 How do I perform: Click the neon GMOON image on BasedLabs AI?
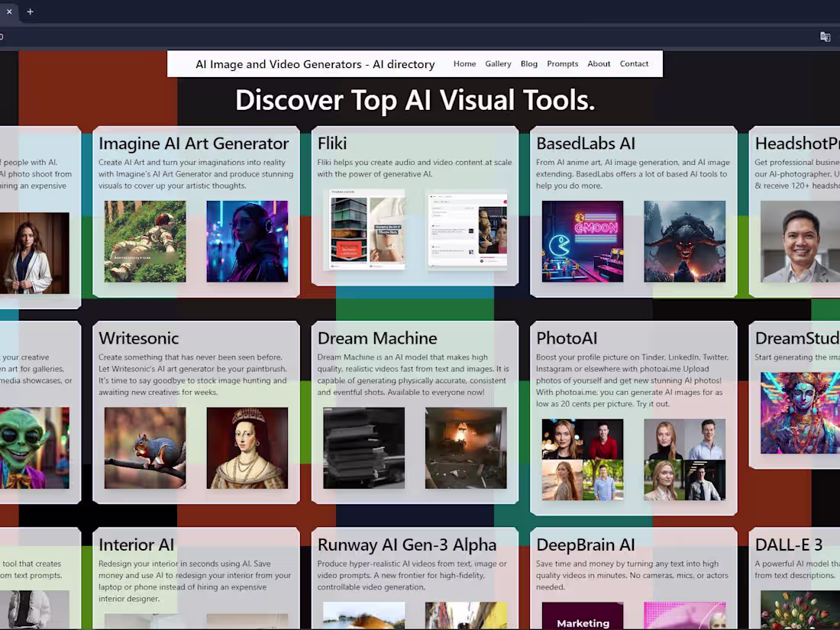click(582, 241)
